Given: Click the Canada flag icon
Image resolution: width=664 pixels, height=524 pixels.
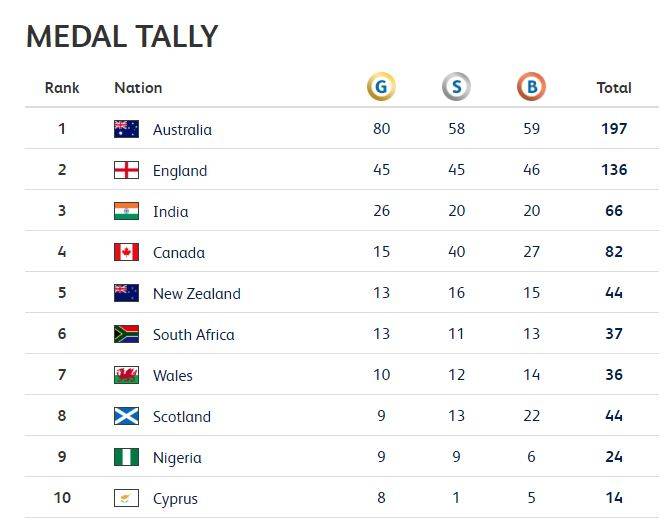Looking at the screenshot, I should (126, 252).
